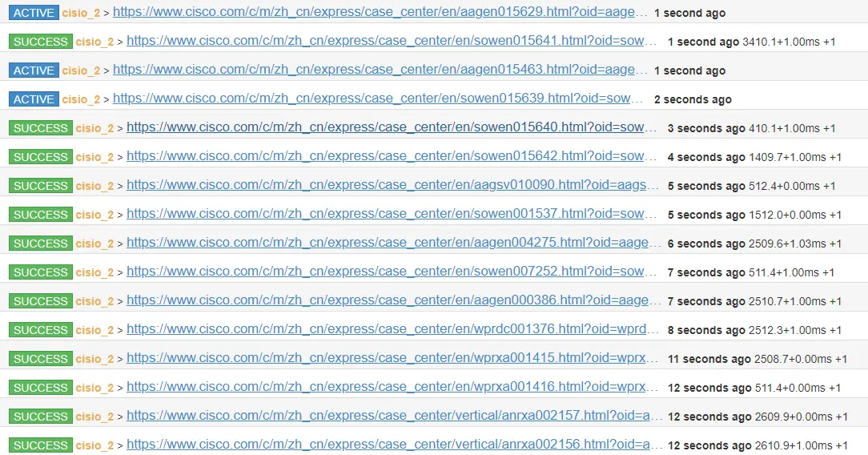Open the wprxa001415.html task link
Viewport: 868px width, 455px height.
[x=392, y=357]
